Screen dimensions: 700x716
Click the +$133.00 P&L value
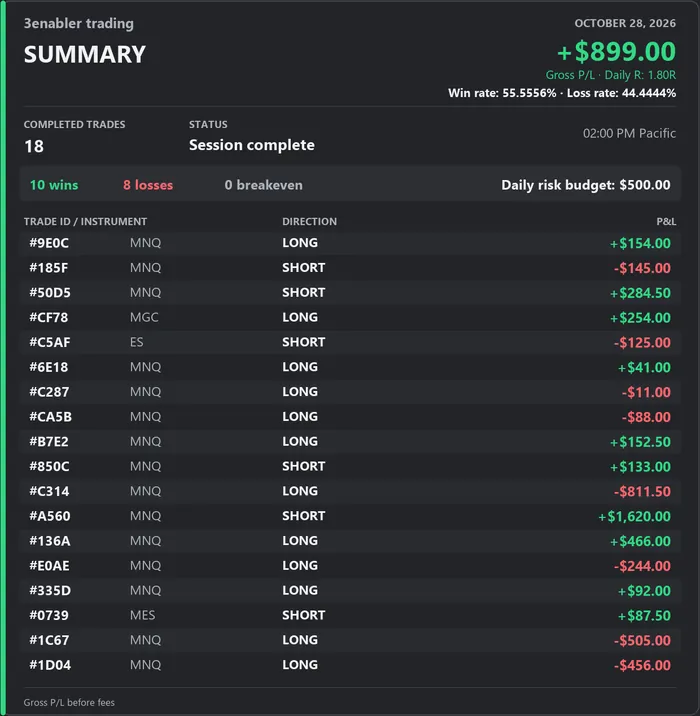[x=640, y=467]
